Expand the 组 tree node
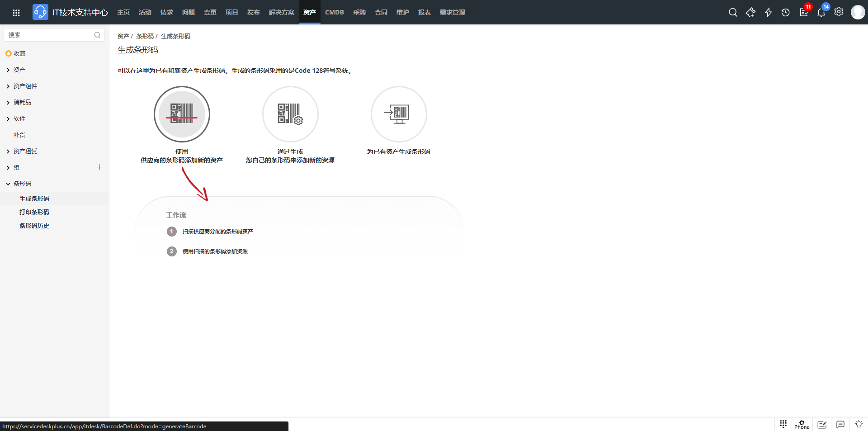868x431 pixels. click(8, 168)
